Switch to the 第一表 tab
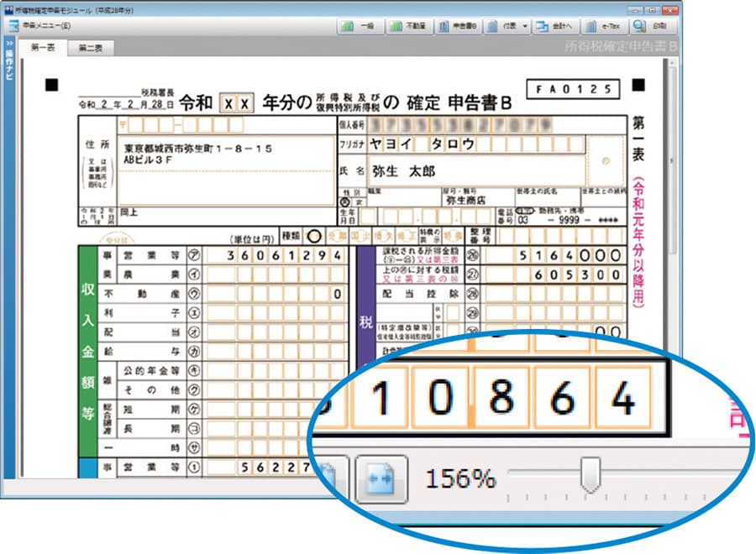Image resolution: width=756 pixels, height=554 pixels. coord(43,47)
